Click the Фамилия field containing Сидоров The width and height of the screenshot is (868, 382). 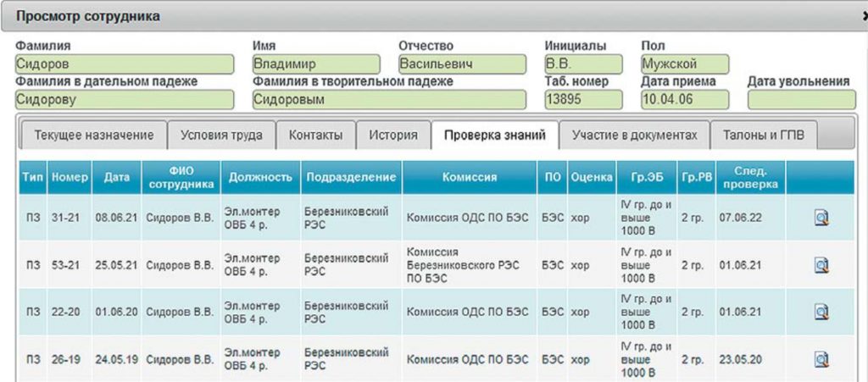click(x=124, y=64)
